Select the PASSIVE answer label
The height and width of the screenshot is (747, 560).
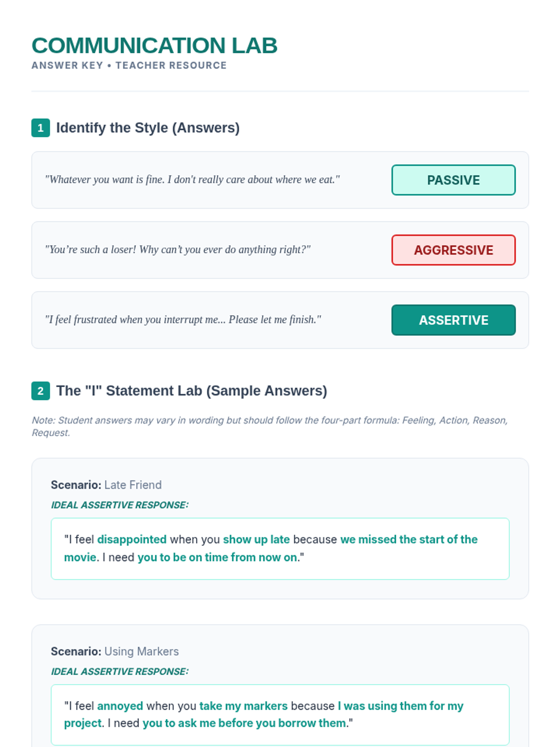(453, 180)
